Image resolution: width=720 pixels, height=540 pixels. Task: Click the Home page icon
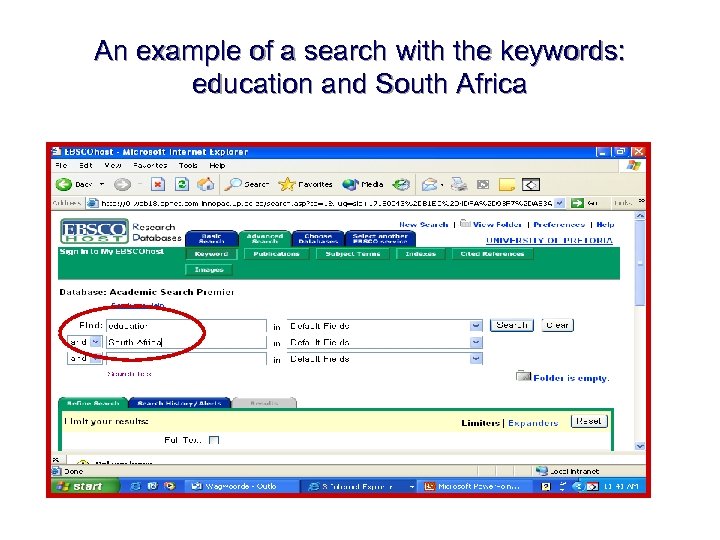206,185
